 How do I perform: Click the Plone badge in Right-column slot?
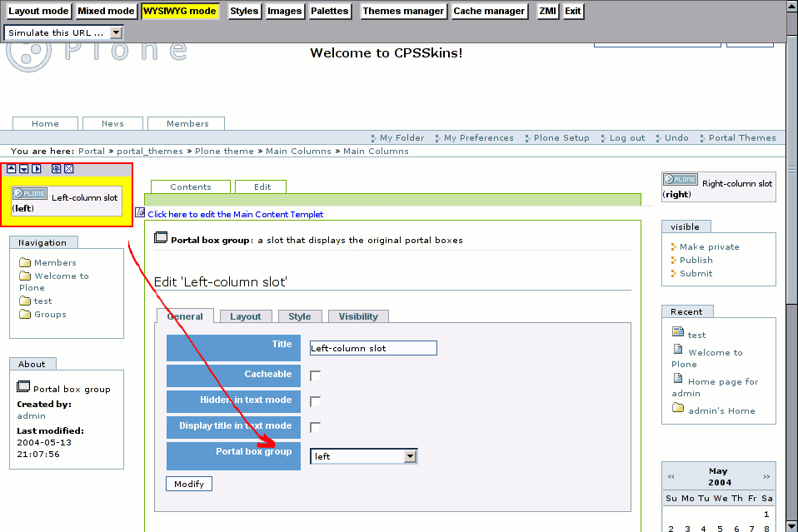[680, 180]
